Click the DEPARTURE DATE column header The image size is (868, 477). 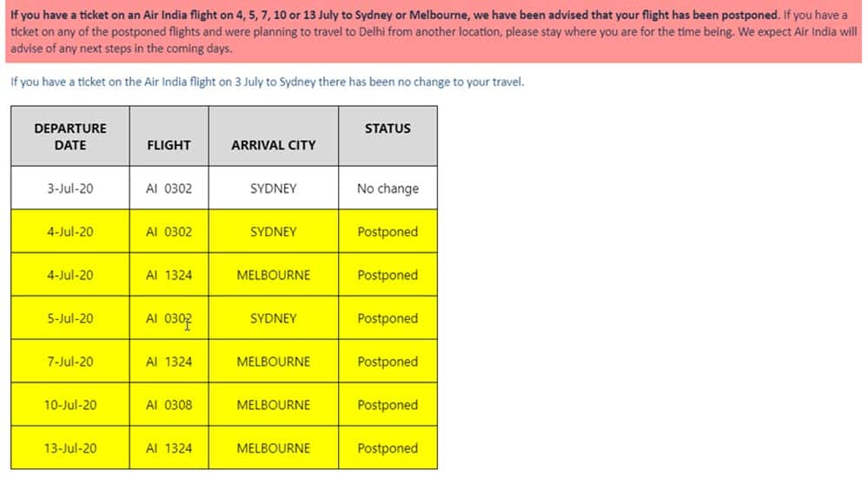pyautogui.click(x=70, y=136)
